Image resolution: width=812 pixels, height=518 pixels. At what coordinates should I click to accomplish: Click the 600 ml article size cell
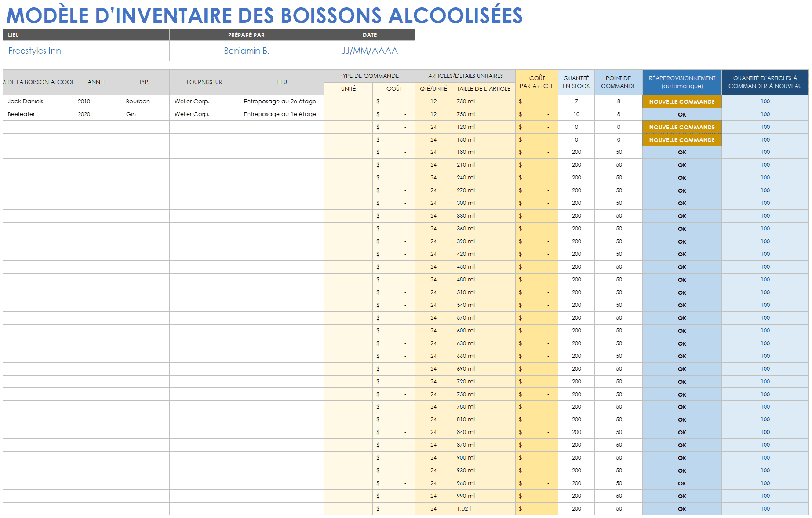[x=484, y=331]
